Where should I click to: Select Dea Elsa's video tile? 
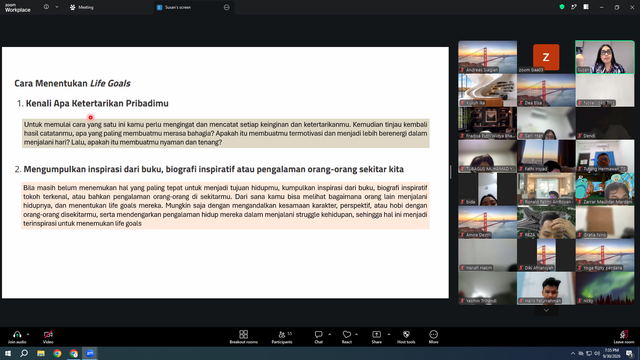point(546,90)
